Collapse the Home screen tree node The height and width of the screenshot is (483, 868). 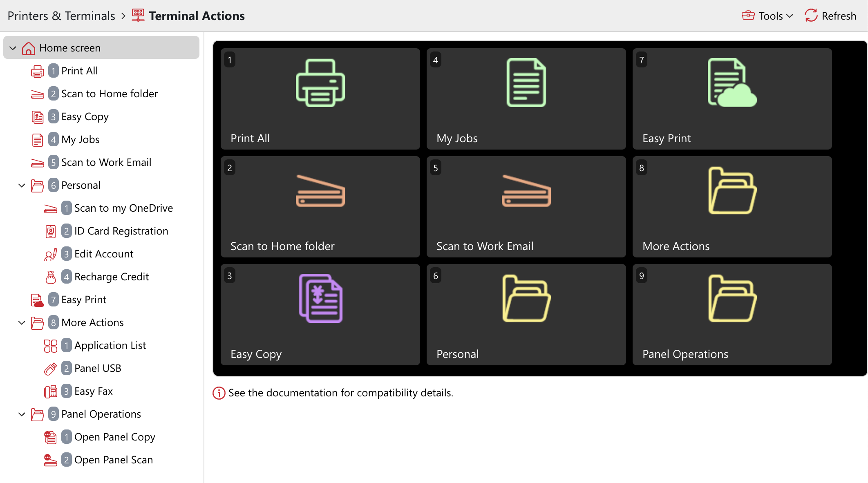click(13, 48)
